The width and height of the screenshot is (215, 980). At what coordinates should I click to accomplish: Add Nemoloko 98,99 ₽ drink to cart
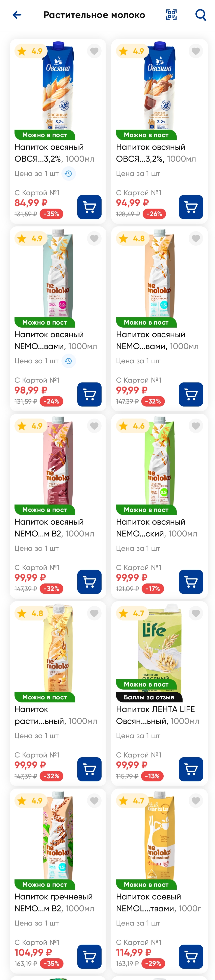click(x=89, y=395)
